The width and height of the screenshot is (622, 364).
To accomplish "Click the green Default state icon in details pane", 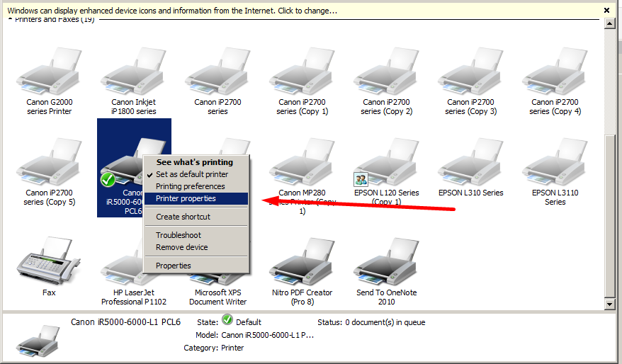I will pos(227,319).
